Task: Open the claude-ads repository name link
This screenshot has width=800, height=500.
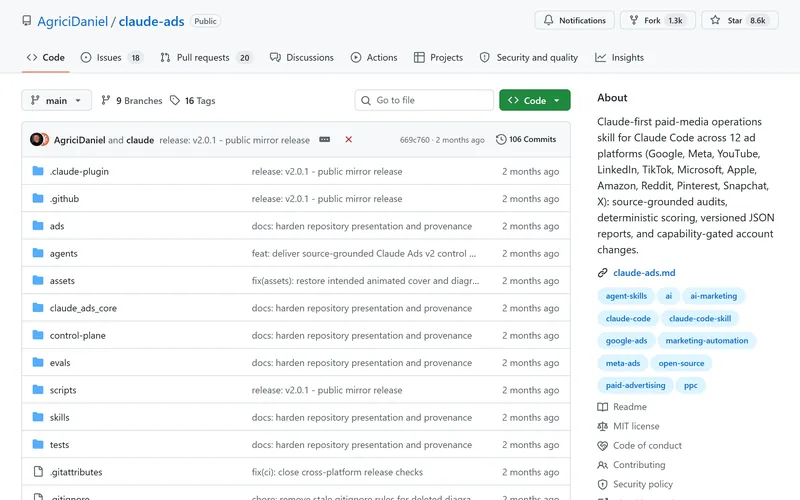Action: click(x=152, y=21)
